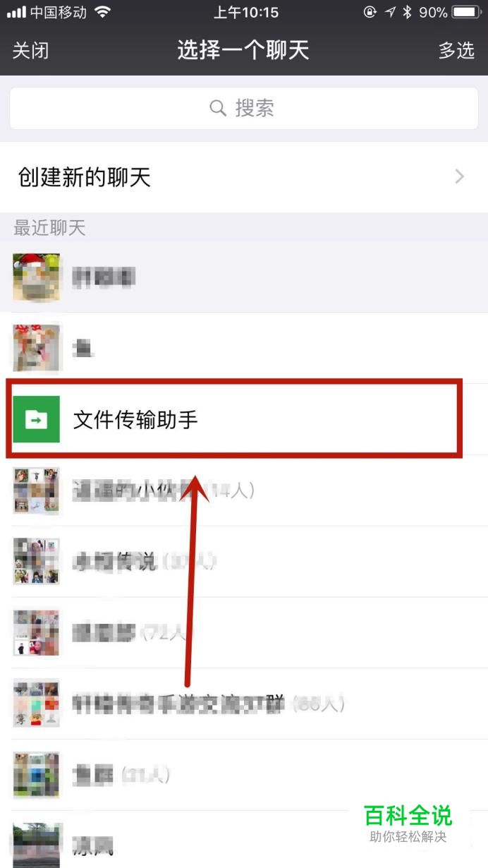Viewport: 488px width, 868px height.
Task: Tap avatar of group with 31人
Action: (37, 775)
